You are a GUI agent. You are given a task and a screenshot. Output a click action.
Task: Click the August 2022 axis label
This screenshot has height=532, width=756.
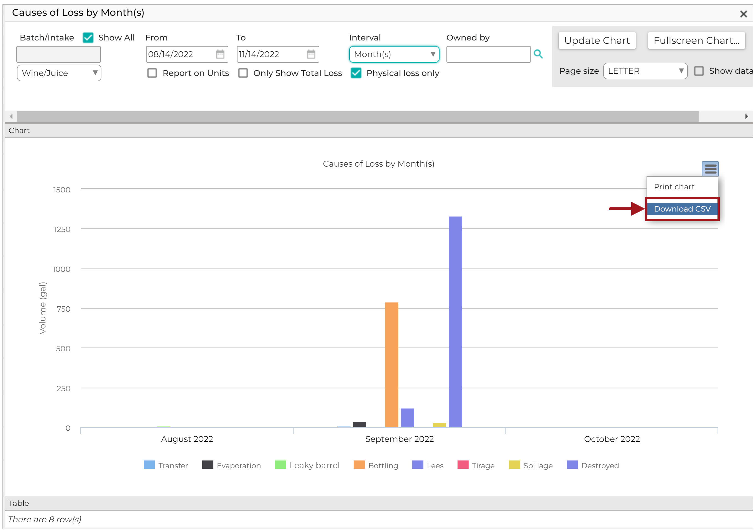187,439
